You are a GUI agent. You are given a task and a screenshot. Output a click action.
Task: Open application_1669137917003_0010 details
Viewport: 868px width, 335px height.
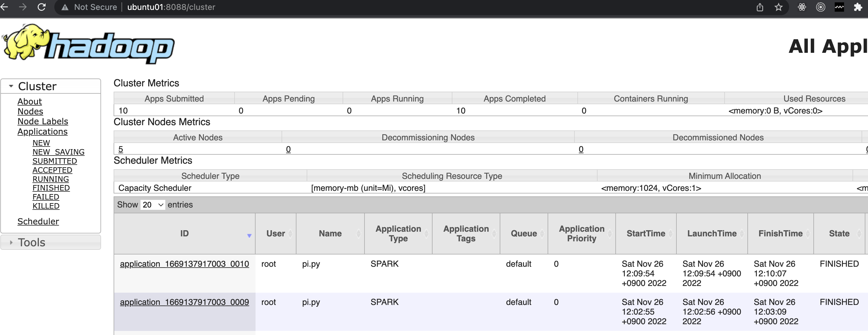click(x=184, y=264)
